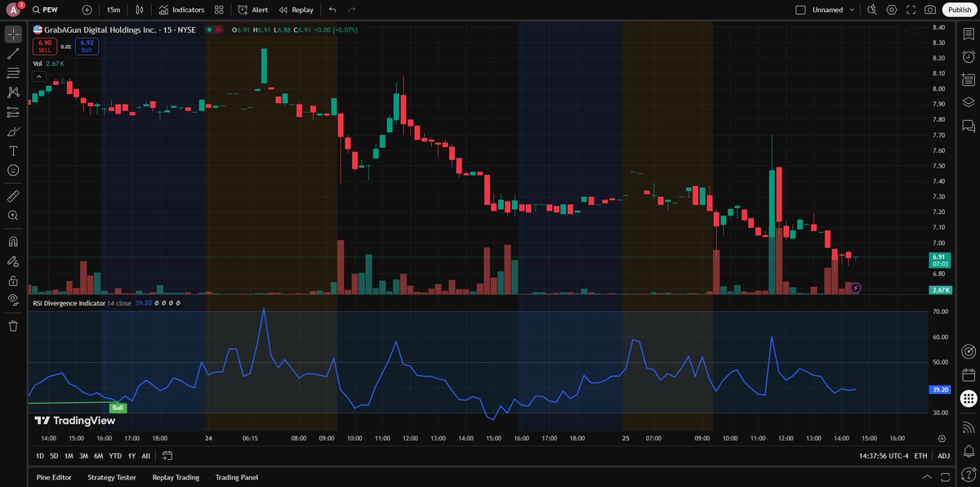Select the 1D date range

coord(41,456)
